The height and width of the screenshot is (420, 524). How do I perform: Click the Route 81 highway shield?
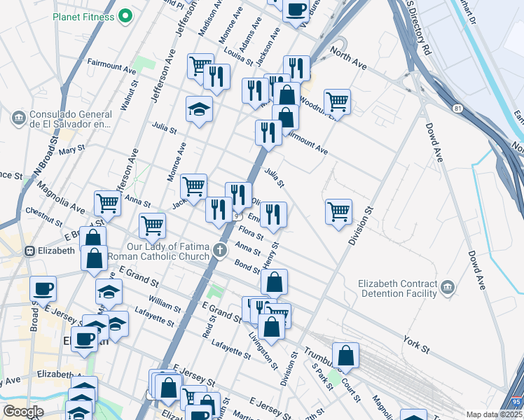coord(458,108)
